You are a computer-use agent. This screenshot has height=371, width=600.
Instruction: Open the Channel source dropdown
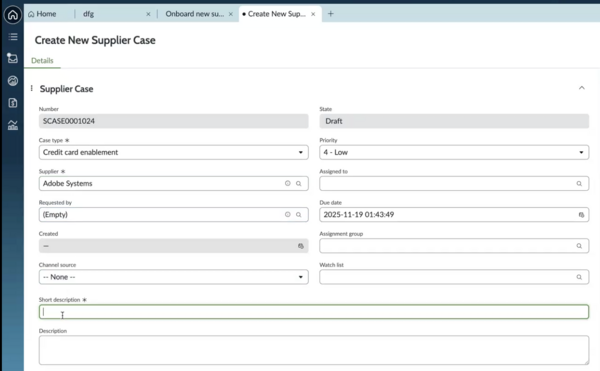(173, 277)
